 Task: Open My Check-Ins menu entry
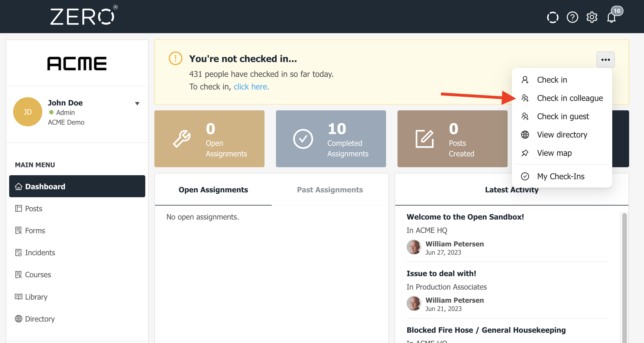click(x=560, y=176)
